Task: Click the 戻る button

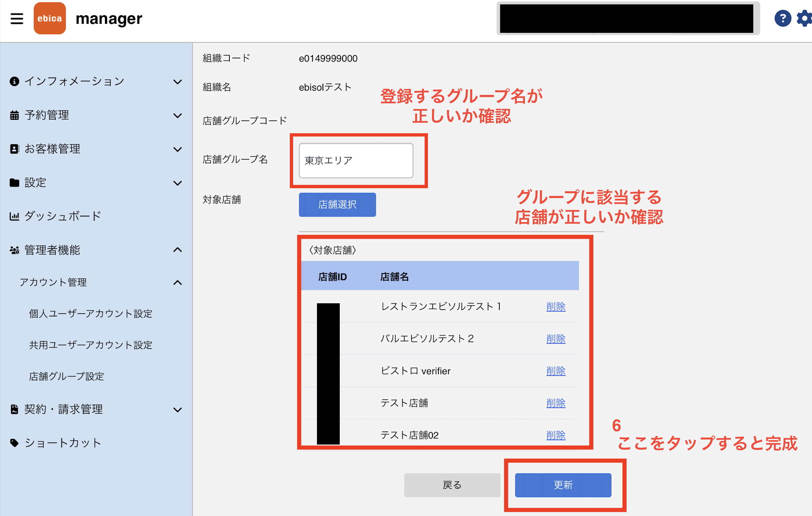Action: point(452,485)
